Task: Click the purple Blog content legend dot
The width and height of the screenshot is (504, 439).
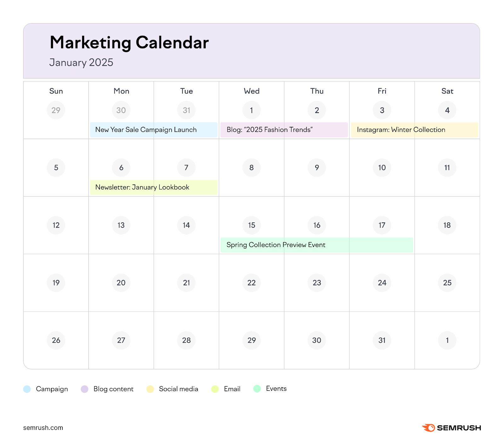Action: tap(84, 389)
